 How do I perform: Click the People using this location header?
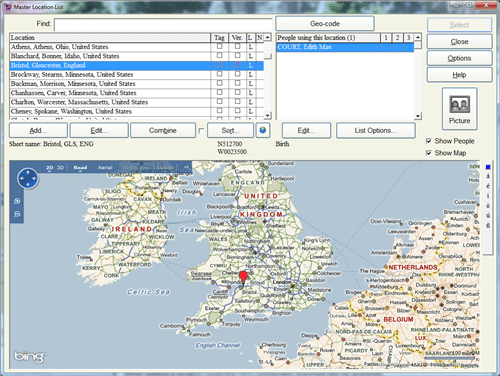(x=328, y=37)
